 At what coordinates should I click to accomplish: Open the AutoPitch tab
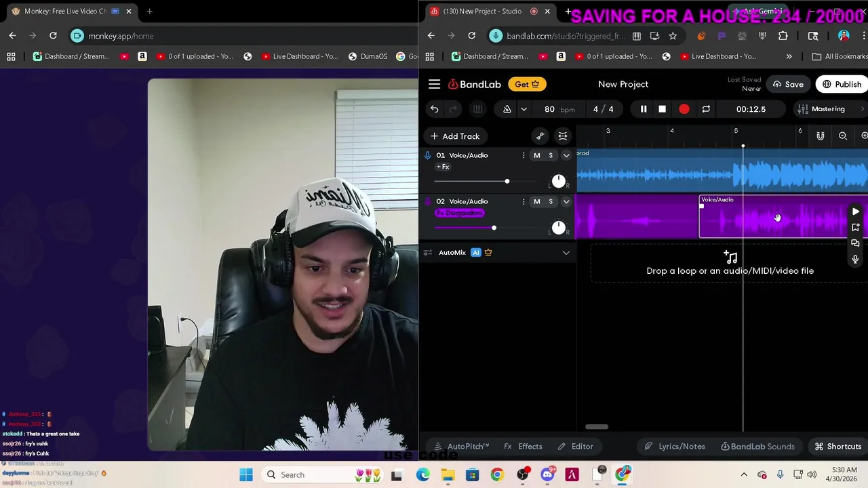click(x=461, y=447)
